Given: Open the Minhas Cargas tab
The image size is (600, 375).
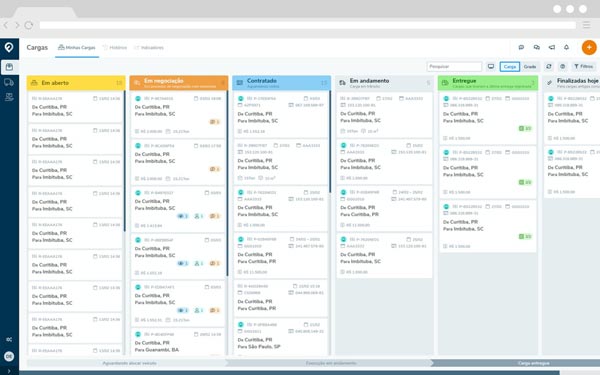Looking at the screenshot, I should 77,47.
